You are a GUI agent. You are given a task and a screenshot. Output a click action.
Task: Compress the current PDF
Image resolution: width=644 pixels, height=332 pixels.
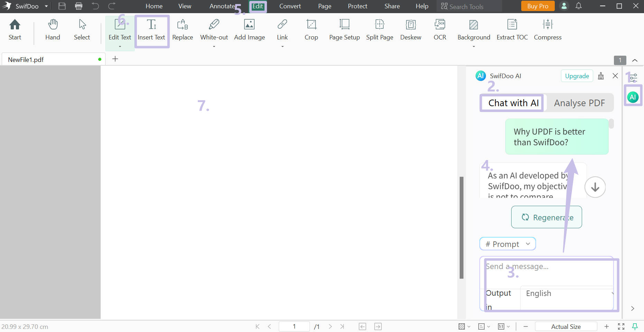click(x=548, y=30)
